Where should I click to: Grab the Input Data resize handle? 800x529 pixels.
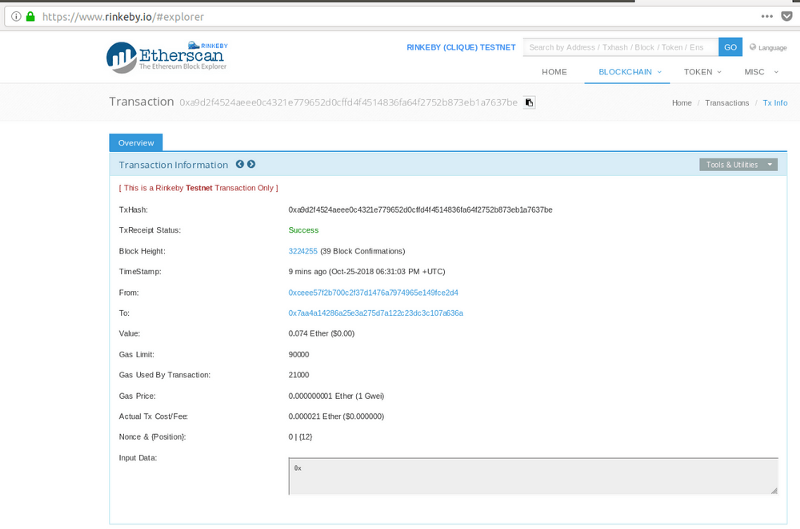[x=773, y=490]
